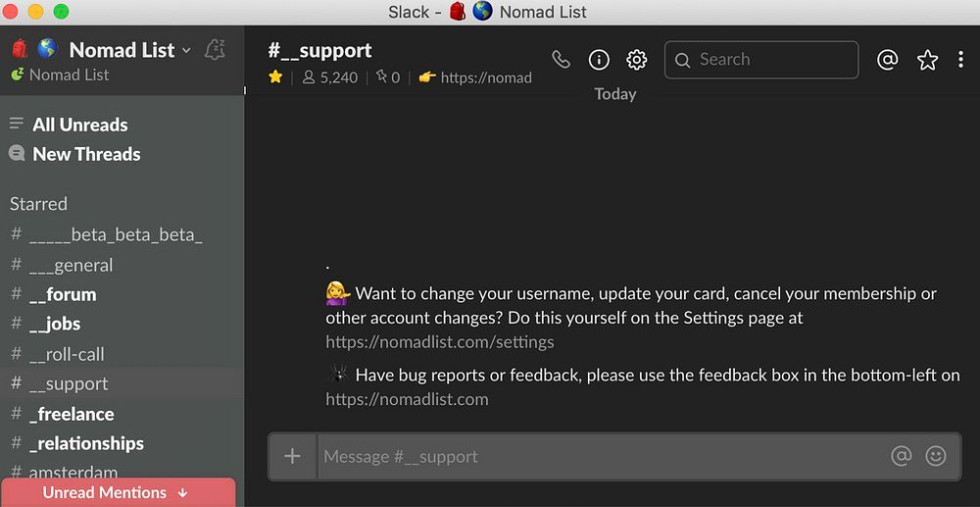
Task: Open New Threads view
Action: (86, 154)
